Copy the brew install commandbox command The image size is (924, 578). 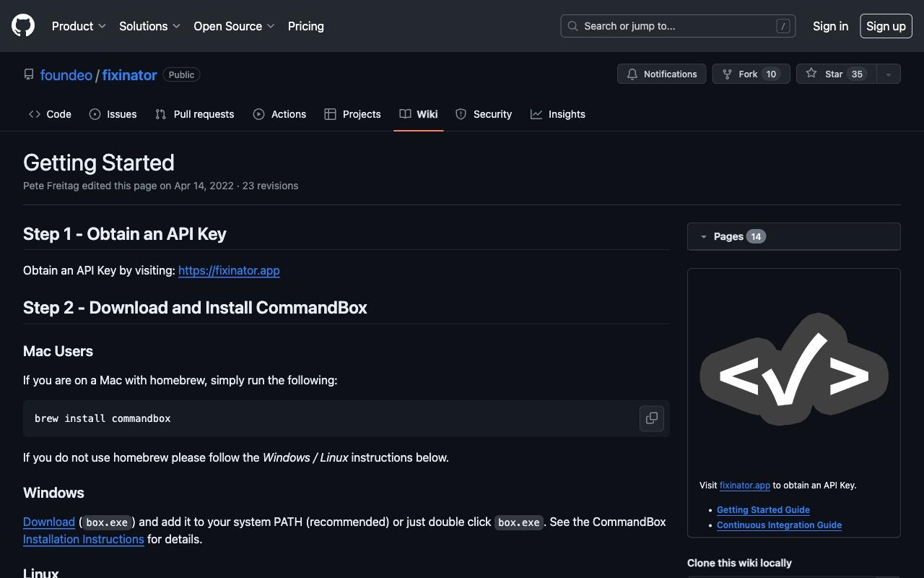[651, 418]
